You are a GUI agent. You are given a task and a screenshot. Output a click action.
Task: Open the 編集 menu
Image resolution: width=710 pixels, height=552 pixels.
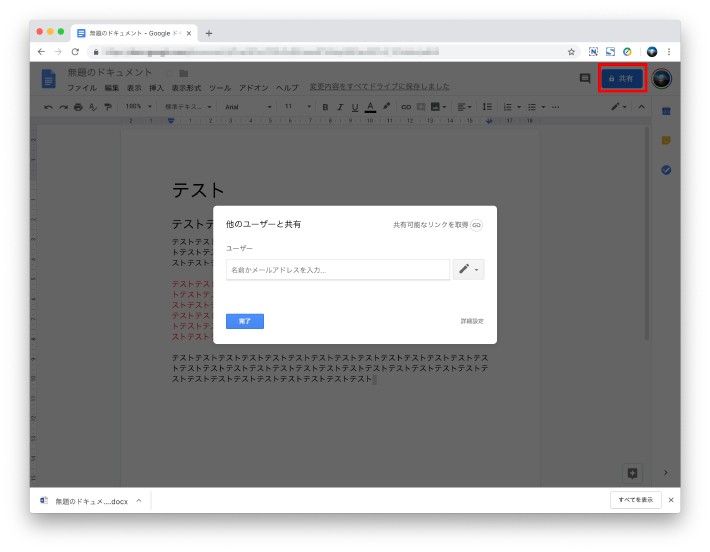point(111,88)
